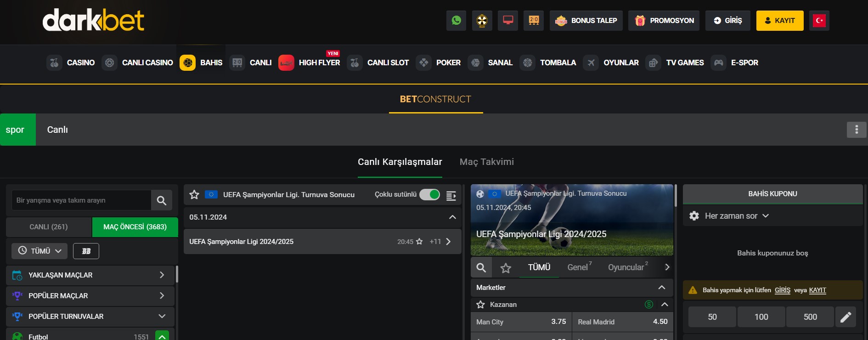Image resolution: width=868 pixels, height=340 pixels.
Task: Open Yaklaşan Maçlar arrow
Action: click(162, 275)
